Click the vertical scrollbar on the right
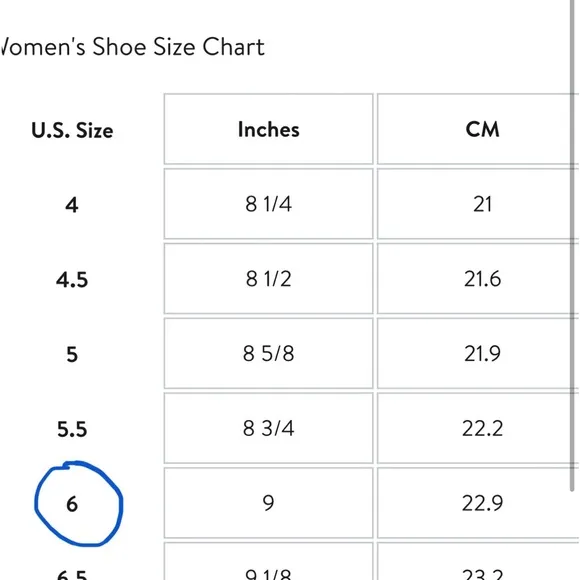This screenshot has height=580, width=580. (572, 246)
